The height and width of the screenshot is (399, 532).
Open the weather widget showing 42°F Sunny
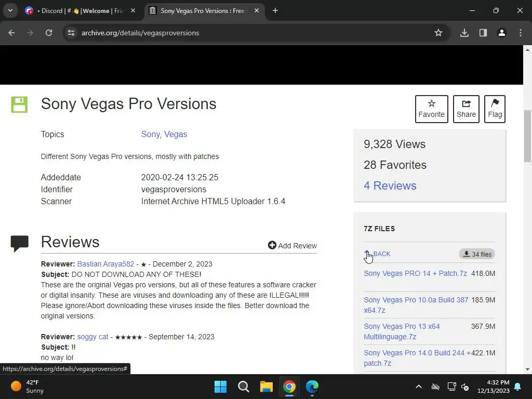27,387
